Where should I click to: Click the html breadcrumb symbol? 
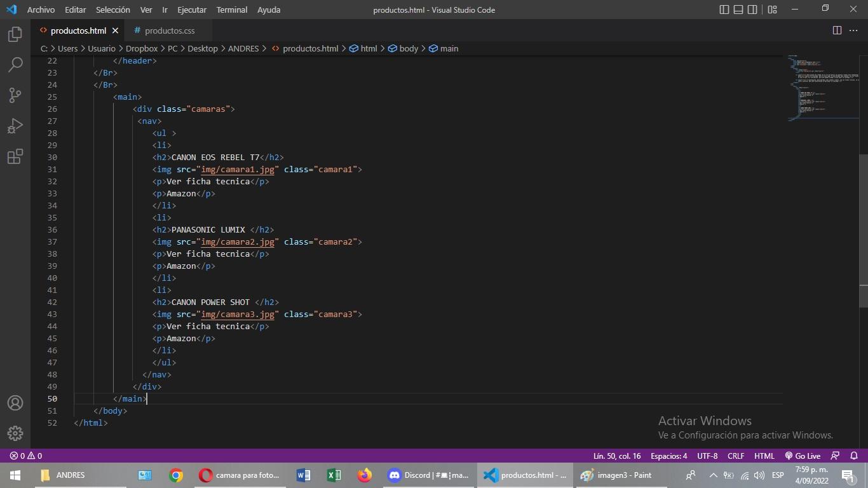click(363, 48)
